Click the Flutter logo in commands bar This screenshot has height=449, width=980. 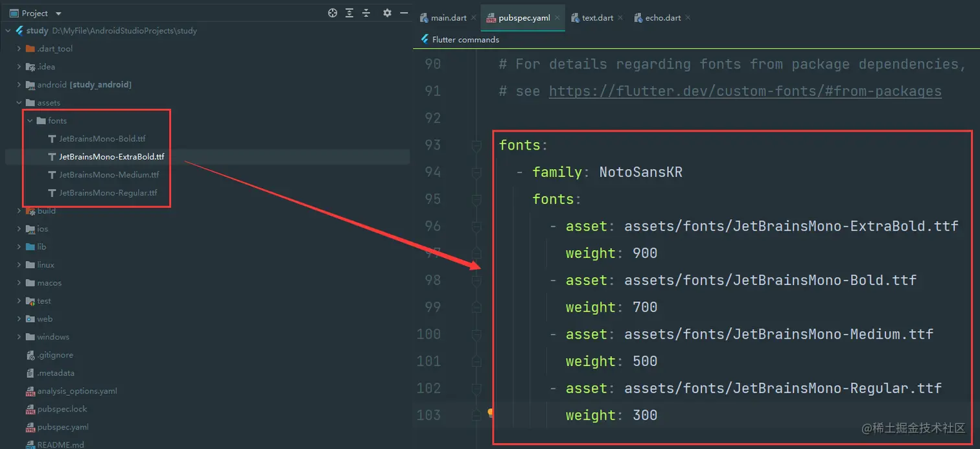point(424,40)
